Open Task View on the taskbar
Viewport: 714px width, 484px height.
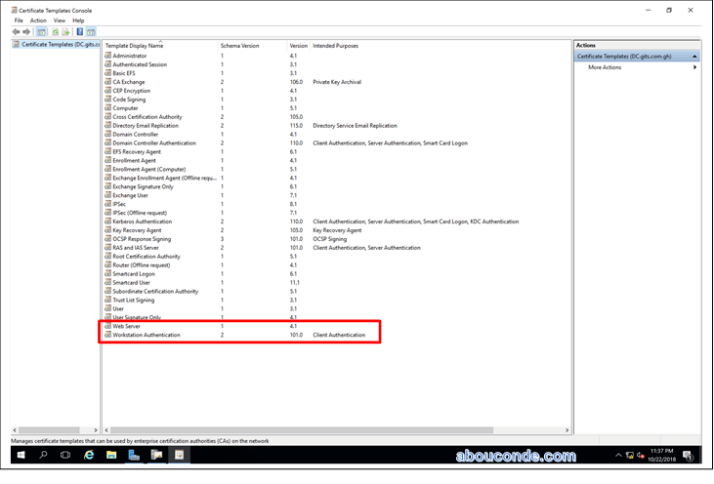coord(66,455)
